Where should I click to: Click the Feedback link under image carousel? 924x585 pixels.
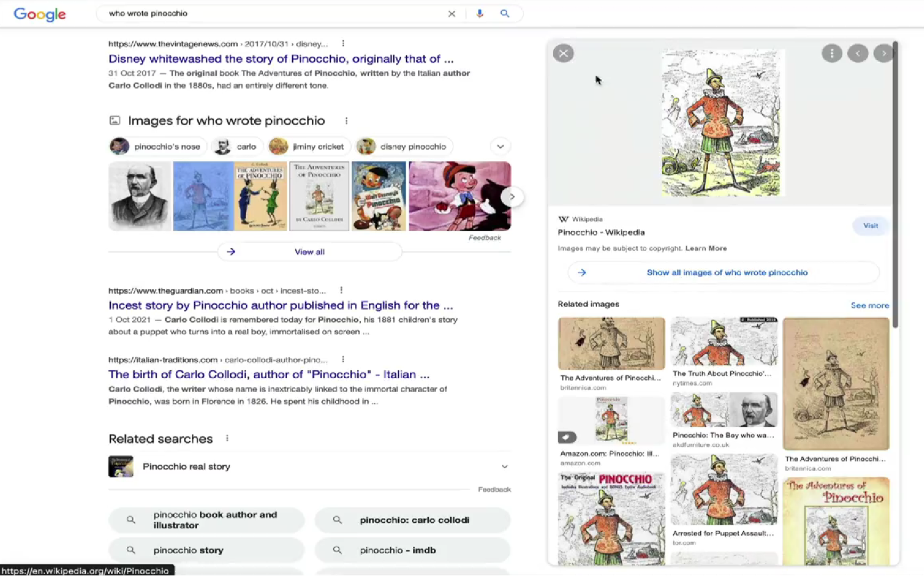point(484,238)
